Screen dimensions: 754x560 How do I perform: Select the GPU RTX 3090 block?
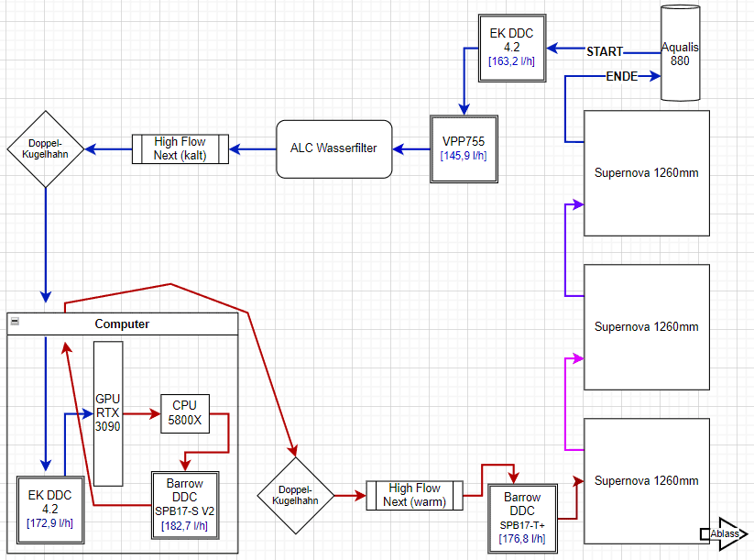[x=108, y=413]
